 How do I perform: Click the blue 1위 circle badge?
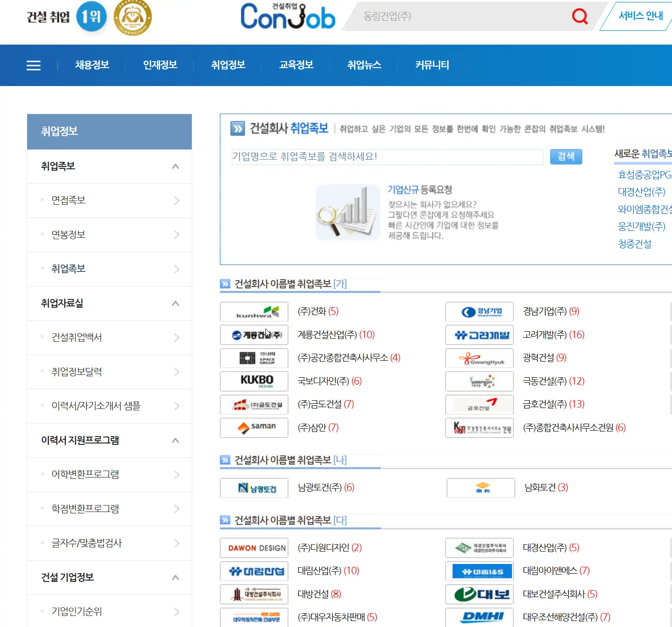tap(91, 17)
